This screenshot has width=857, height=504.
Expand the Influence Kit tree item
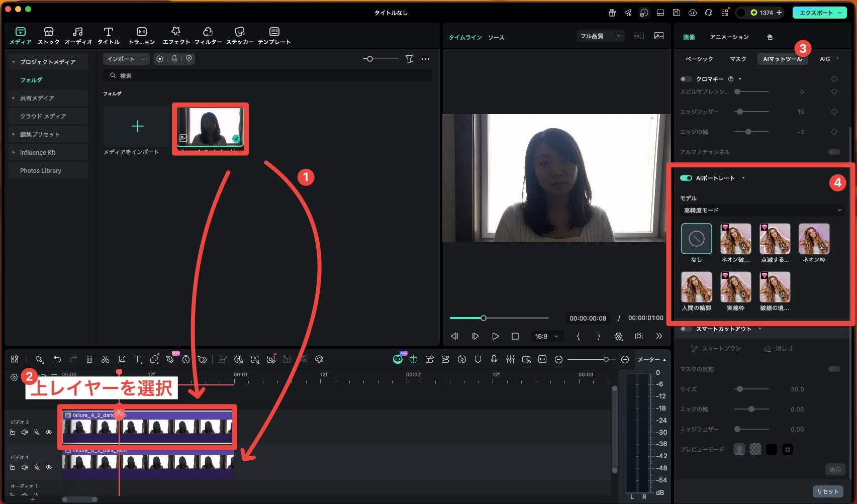14,152
